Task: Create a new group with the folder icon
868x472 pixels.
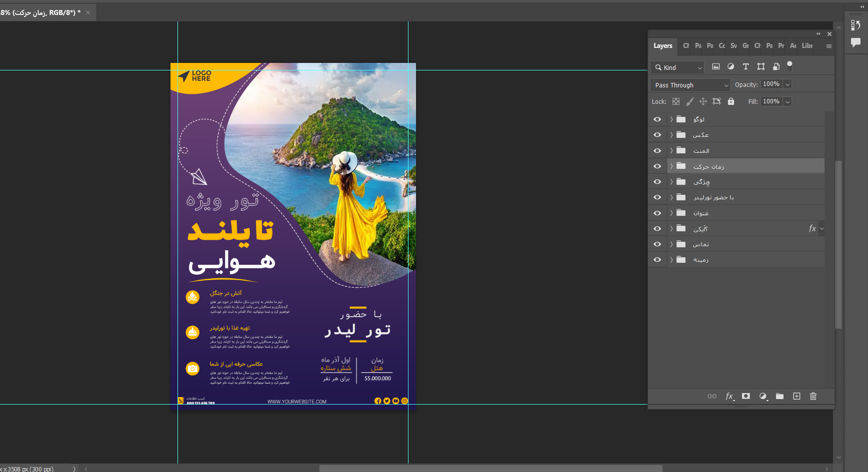Action: point(779,396)
